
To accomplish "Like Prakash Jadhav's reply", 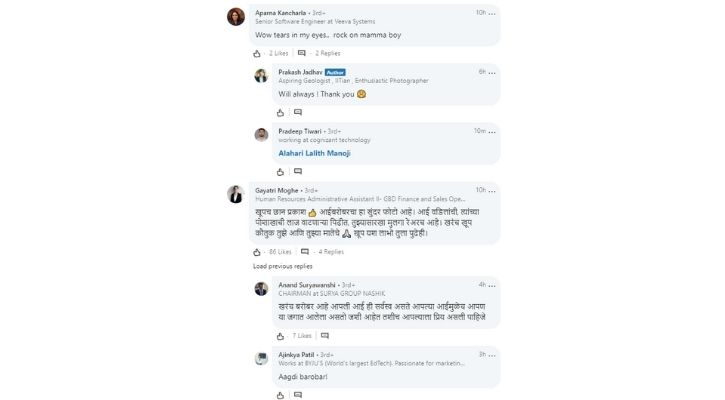I will (x=281, y=112).
